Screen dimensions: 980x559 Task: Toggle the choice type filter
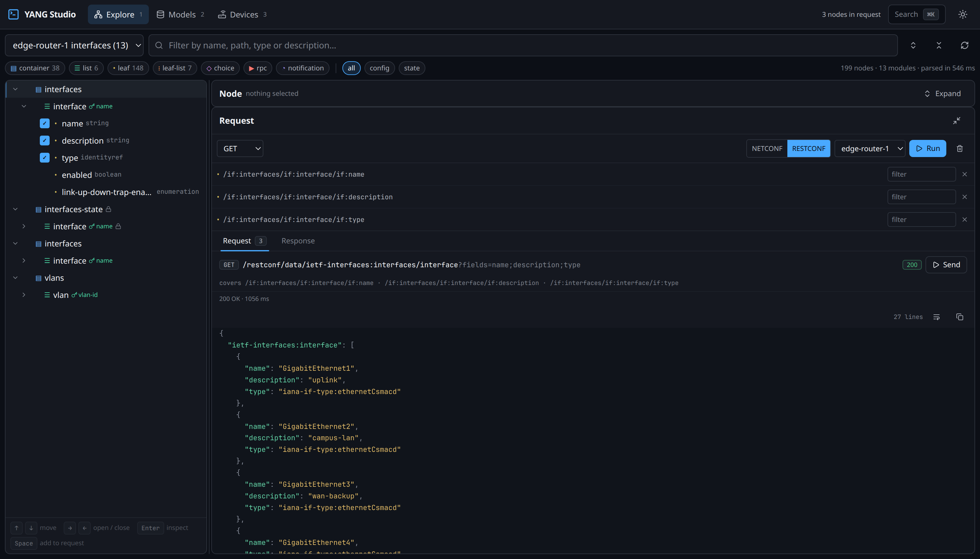[220, 68]
